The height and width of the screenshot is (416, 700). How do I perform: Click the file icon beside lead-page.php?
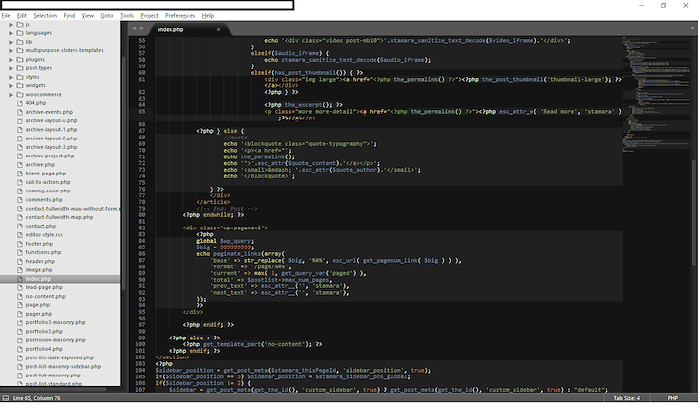click(x=20, y=287)
